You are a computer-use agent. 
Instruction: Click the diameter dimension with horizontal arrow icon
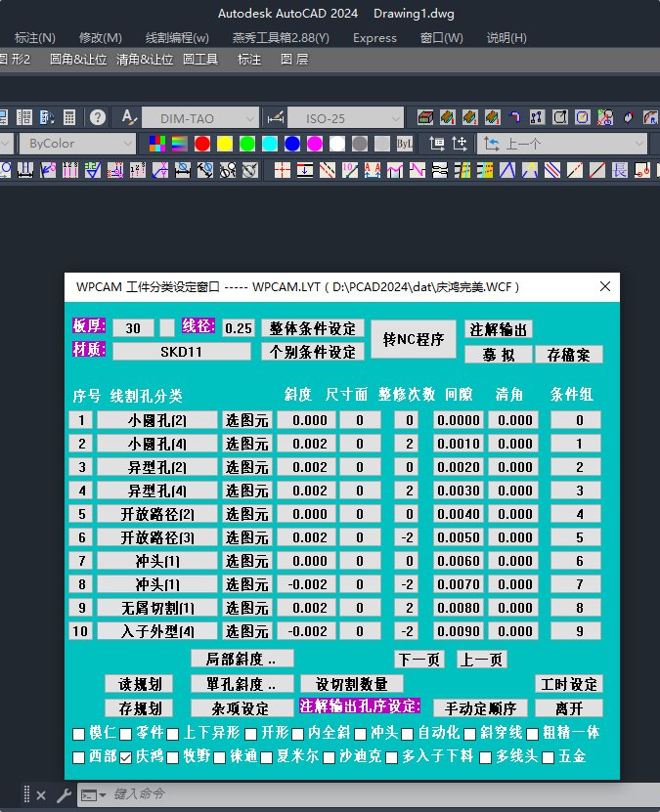(182, 170)
